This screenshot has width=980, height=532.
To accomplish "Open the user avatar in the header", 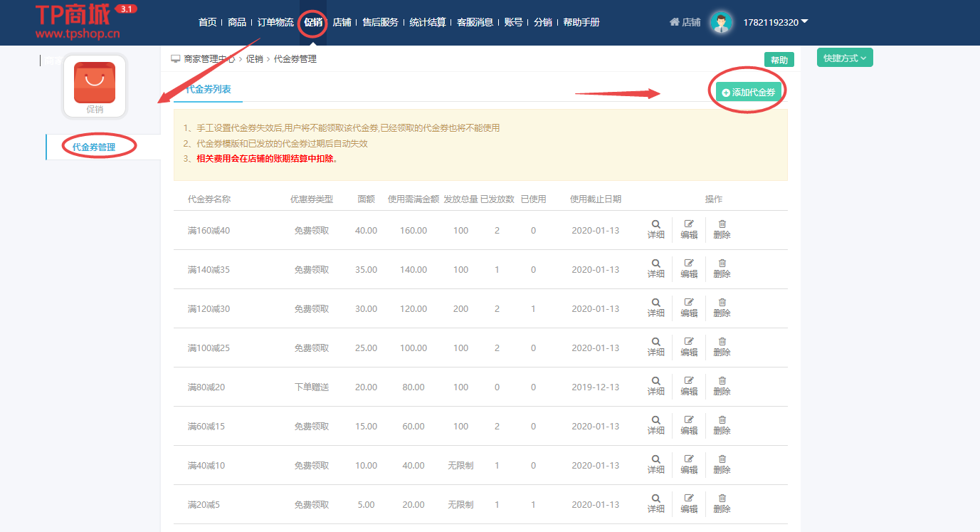I will 721,22.
